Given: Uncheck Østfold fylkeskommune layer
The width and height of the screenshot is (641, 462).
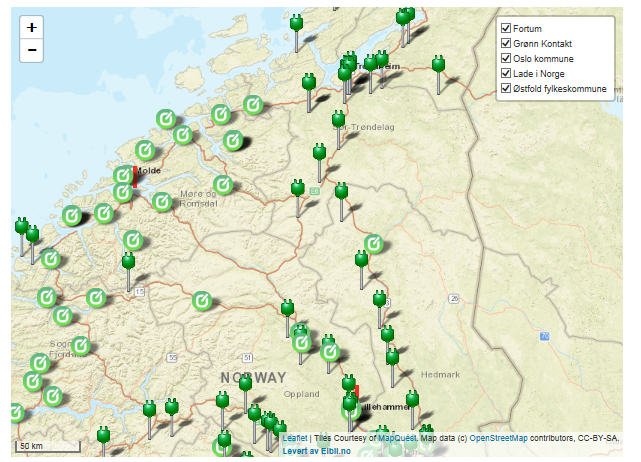Looking at the screenshot, I should click(506, 88).
